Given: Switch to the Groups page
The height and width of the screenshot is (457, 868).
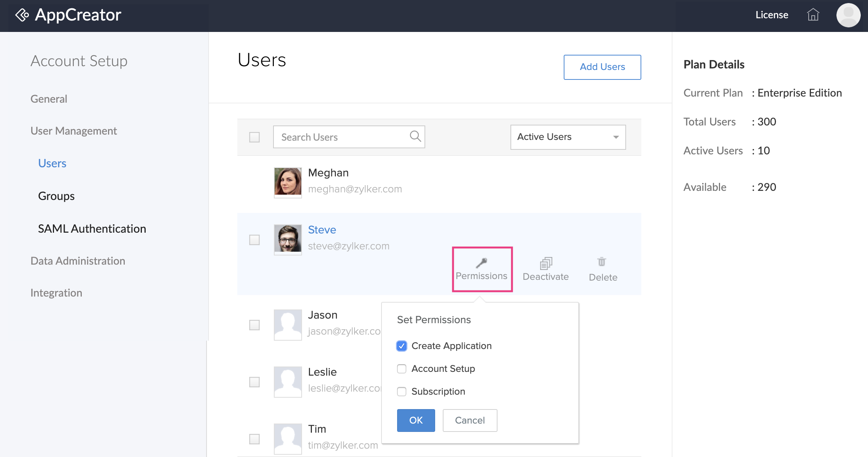Looking at the screenshot, I should click(56, 196).
